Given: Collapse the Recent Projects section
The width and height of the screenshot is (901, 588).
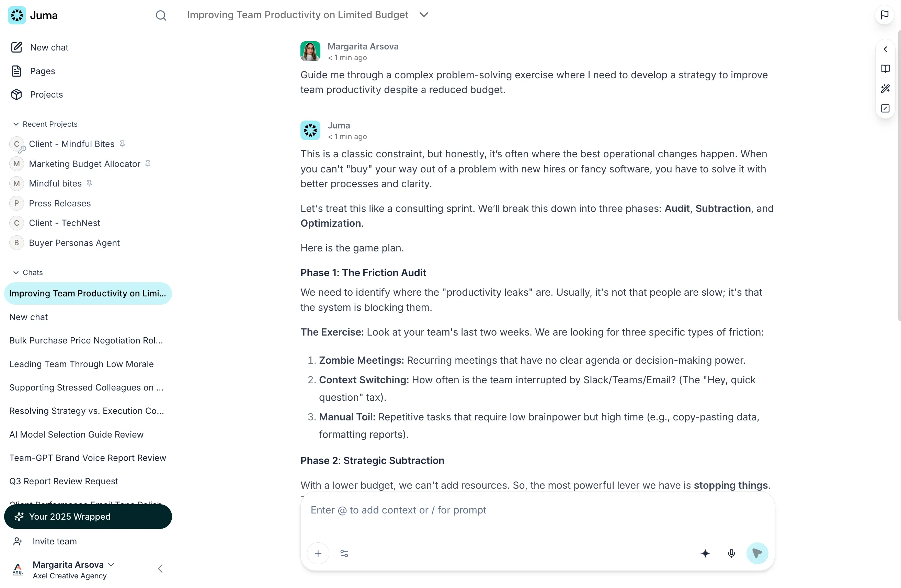Looking at the screenshot, I should tap(16, 124).
